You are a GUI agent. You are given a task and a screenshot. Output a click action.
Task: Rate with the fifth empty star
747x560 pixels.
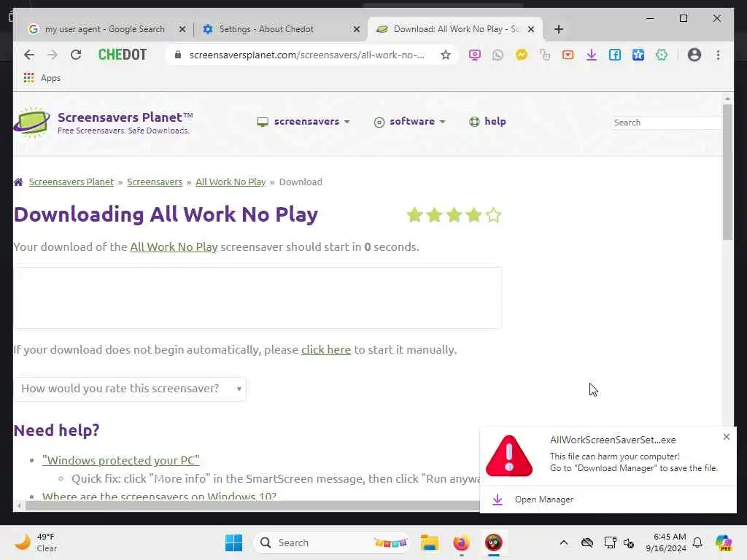(494, 215)
